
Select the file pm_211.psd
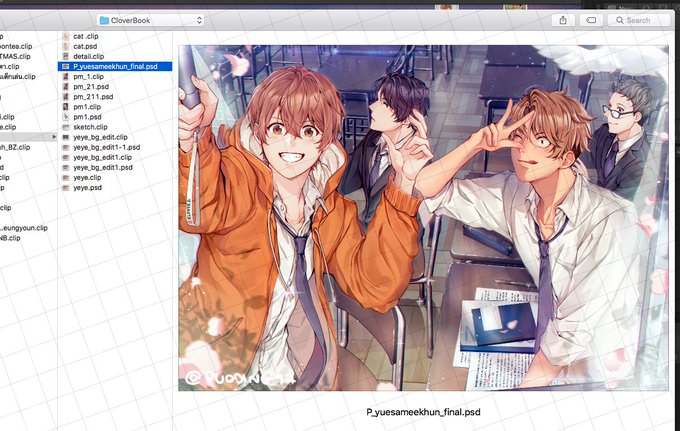(93, 97)
